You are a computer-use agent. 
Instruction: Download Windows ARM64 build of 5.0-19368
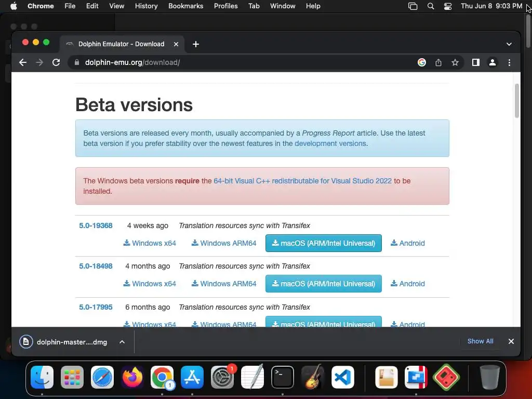tap(224, 243)
